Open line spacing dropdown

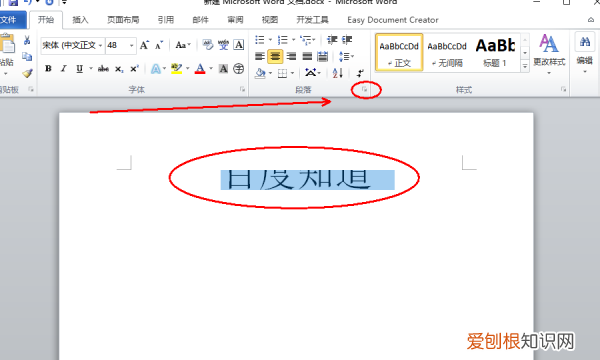[x=347, y=57]
